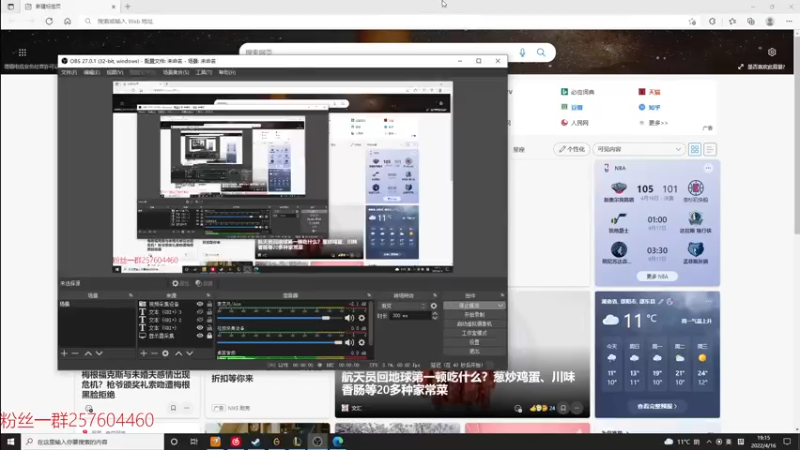This screenshot has height=450, width=800.
Task: Open the 文件(F) menu in OBS
Action: coord(69,72)
